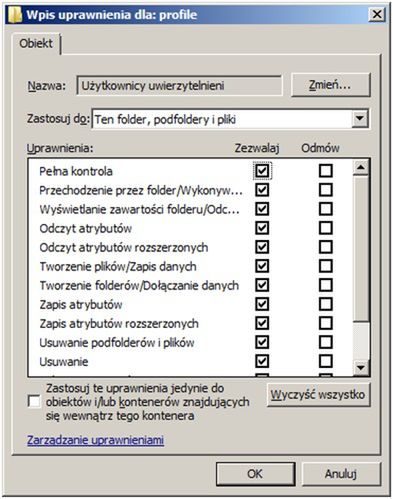
Task: Check Deny for Tworzenie plików/Zapis danych
Action: pyautogui.click(x=326, y=266)
